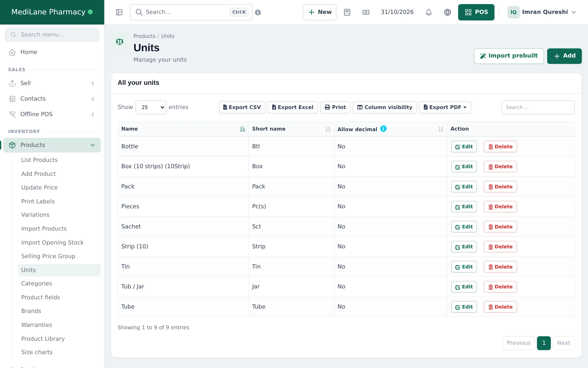588x368 pixels.
Task: Click the Add unit button
Action: pyautogui.click(x=564, y=56)
